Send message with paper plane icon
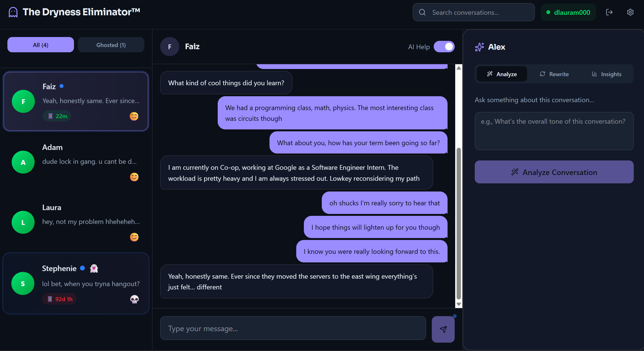The height and width of the screenshot is (351, 644). 443,329
